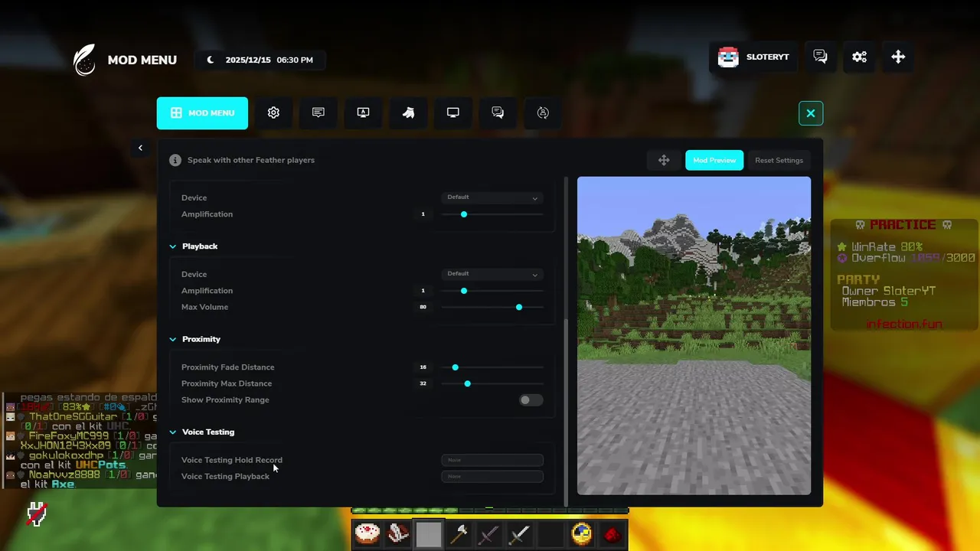Select the cake in the hotbar
Screen dimensions: 980x551
[x=367, y=534]
